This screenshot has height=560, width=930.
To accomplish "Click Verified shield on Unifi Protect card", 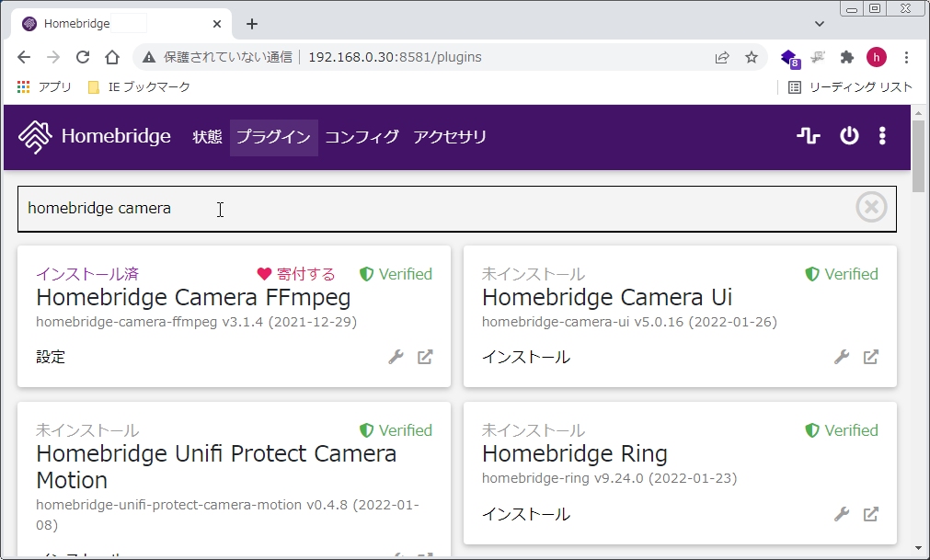I will pos(396,430).
